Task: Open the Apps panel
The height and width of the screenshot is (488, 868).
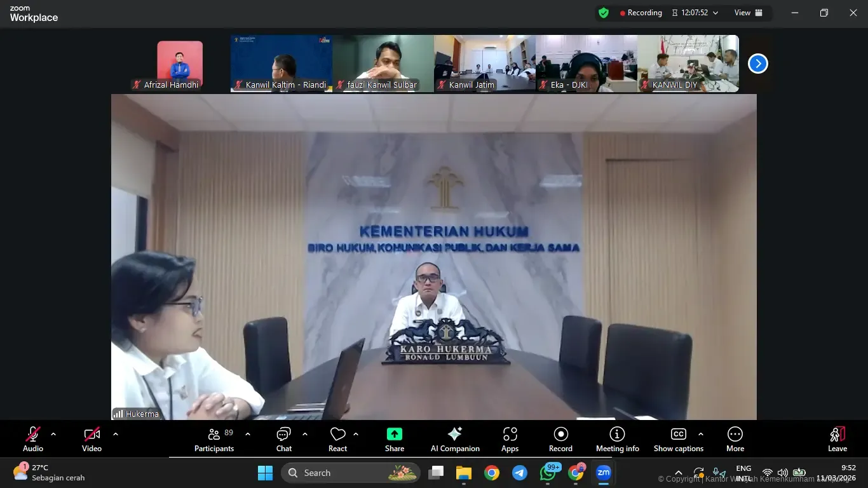Action: [510, 439]
